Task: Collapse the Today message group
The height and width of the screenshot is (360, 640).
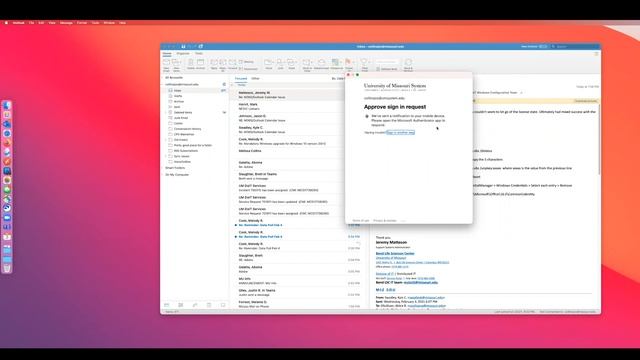Action: pos(233,85)
